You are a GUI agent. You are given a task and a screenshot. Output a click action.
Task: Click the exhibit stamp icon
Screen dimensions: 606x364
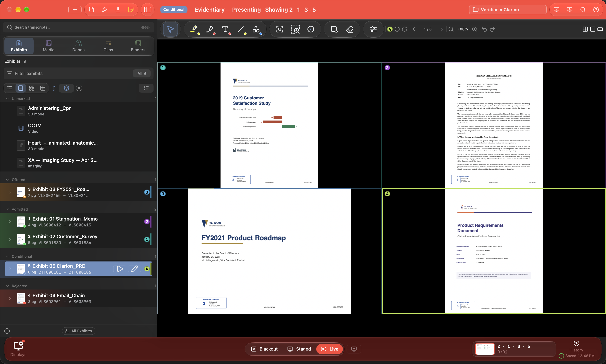click(118, 10)
